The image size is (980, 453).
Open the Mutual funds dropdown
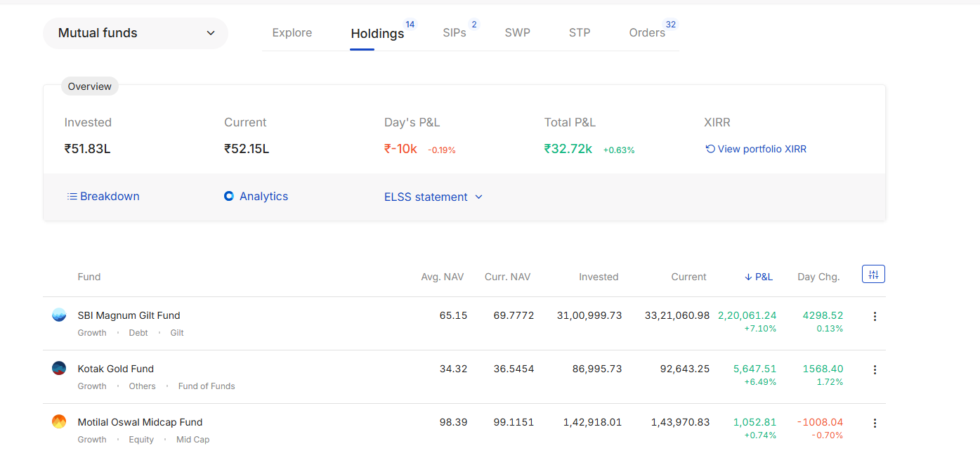click(x=136, y=33)
